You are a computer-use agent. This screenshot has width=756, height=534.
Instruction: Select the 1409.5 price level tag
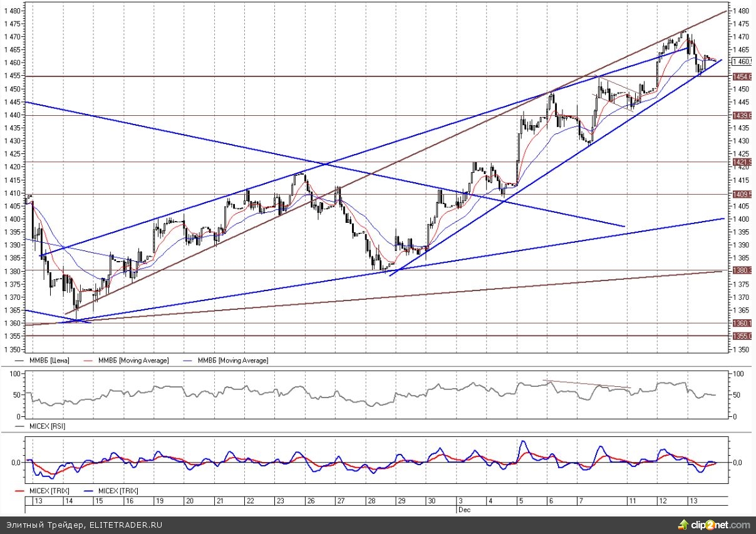point(743,194)
